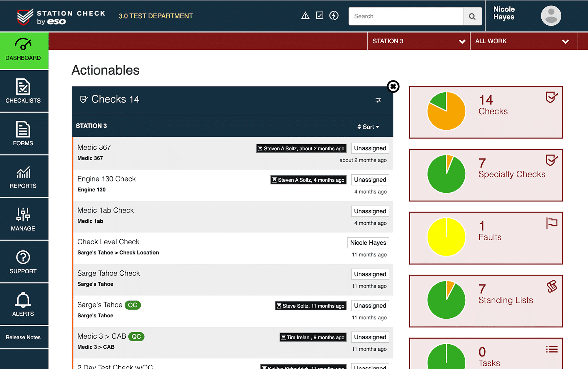Open Checklists in sidebar

point(24,91)
